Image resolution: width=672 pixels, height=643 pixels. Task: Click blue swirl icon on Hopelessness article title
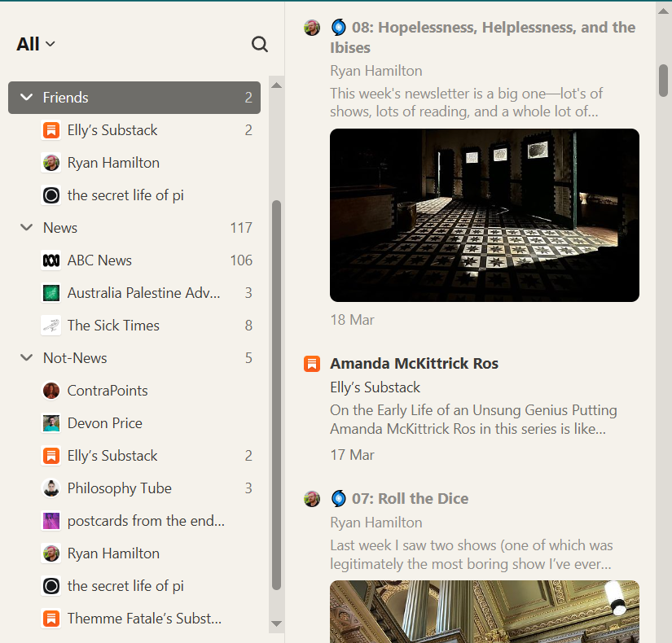tap(339, 28)
